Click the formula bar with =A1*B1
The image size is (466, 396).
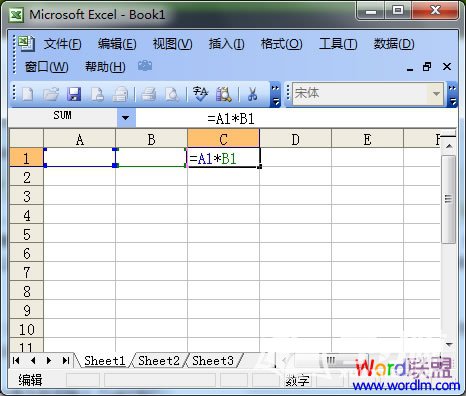point(296,118)
